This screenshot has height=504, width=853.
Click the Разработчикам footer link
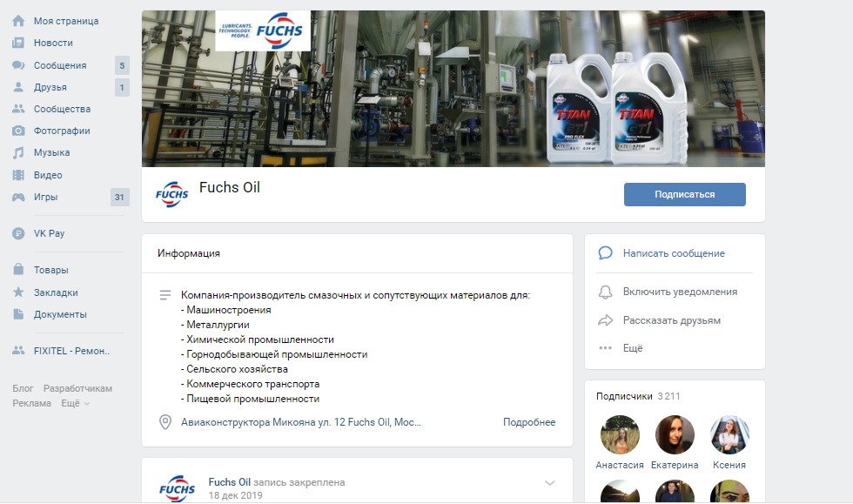pos(77,388)
